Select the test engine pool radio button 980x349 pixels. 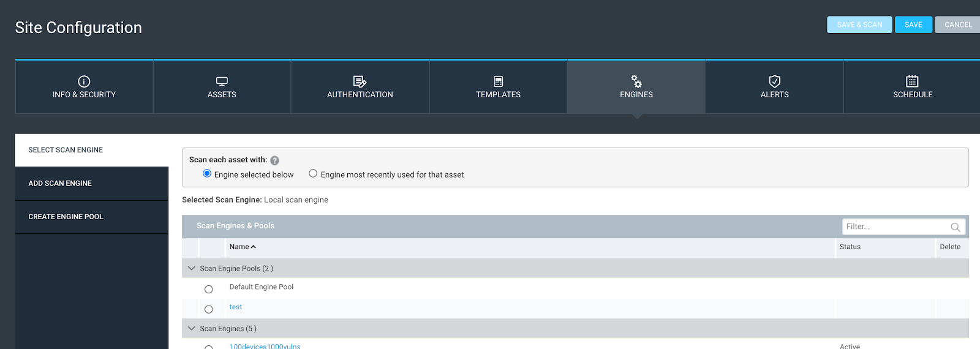click(x=209, y=309)
